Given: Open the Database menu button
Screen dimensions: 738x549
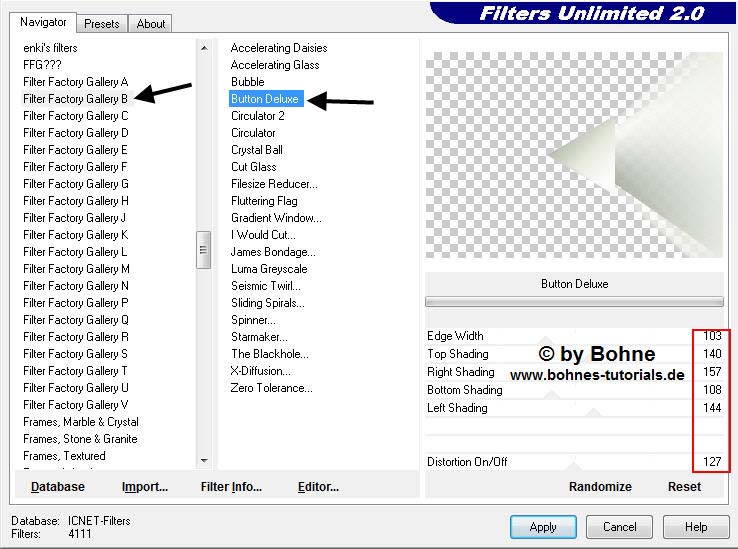Looking at the screenshot, I should (x=57, y=487).
